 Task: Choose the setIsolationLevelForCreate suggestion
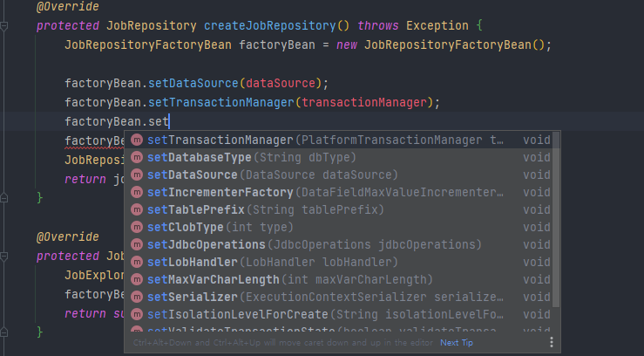tap(338, 315)
